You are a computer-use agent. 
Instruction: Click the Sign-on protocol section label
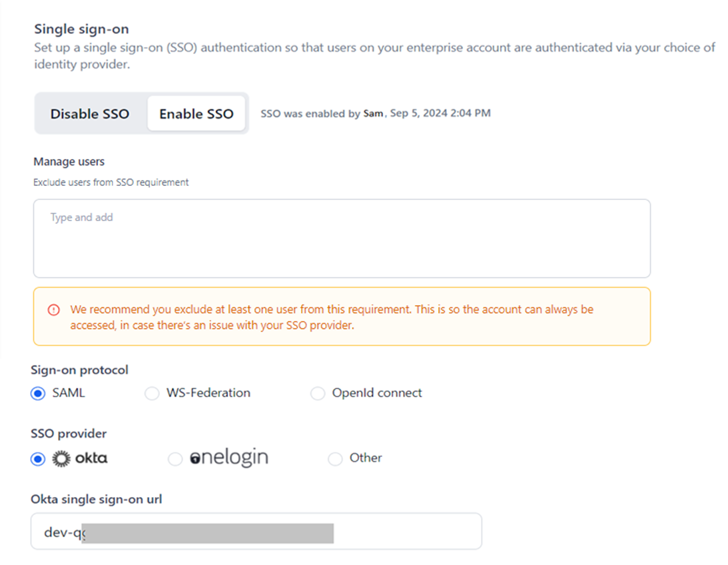(x=79, y=370)
